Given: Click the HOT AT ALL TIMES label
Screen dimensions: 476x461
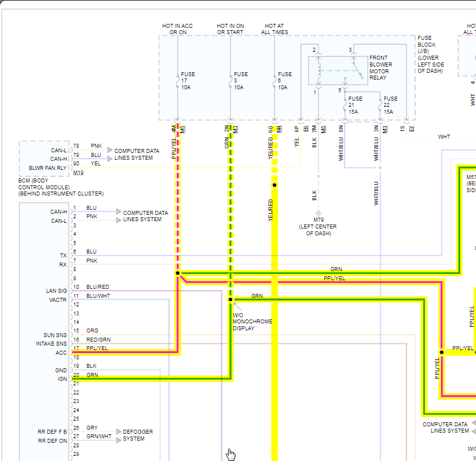Looking at the screenshot, I should tap(275, 29).
